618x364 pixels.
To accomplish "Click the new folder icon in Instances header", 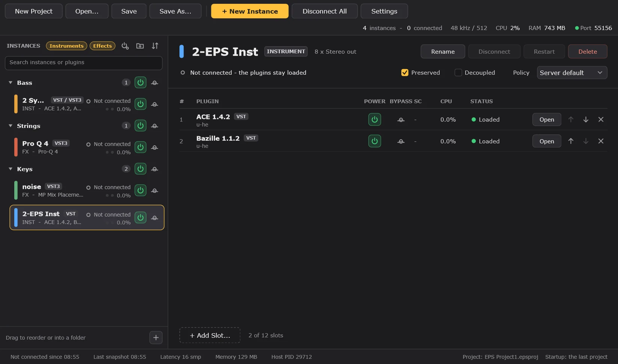I will 140,46.
